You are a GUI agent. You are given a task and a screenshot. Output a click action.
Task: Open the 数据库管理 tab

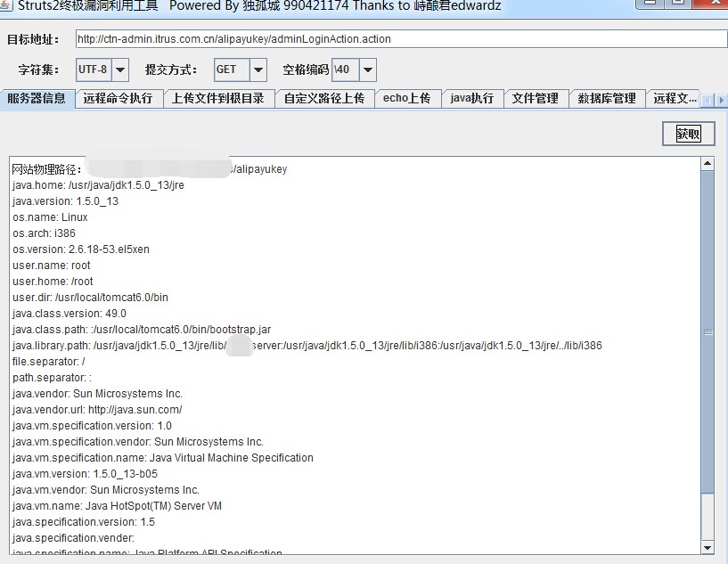click(x=607, y=98)
